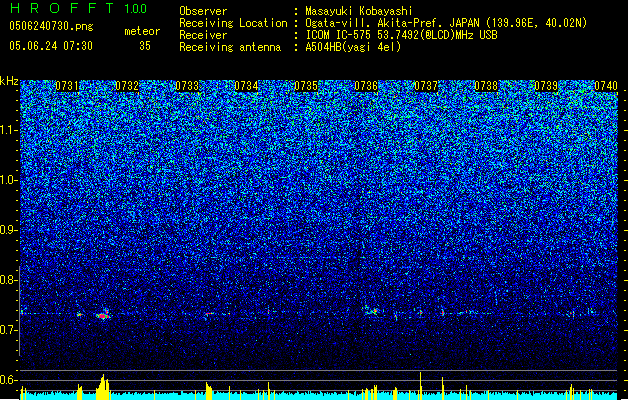Click the 0740 time marker
Image resolution: width=629 pixels, height=400 pixels.
[606, 86]
